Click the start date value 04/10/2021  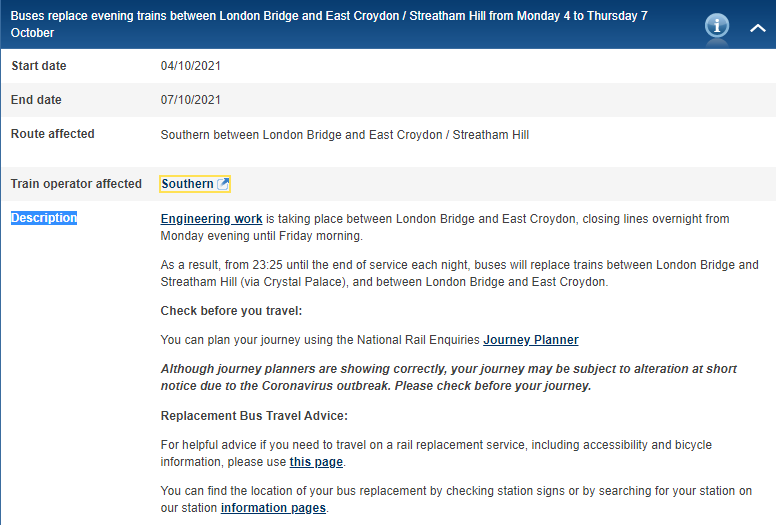[191, 66]
